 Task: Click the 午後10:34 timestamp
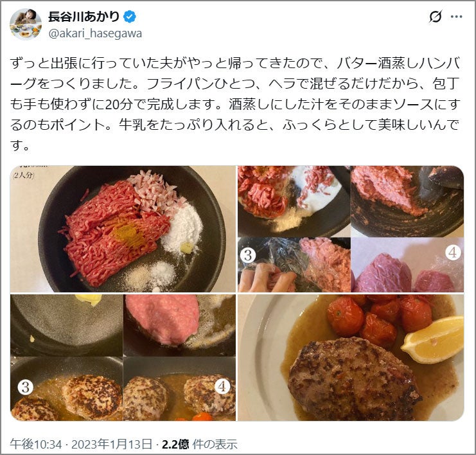[x=36, y=444]
